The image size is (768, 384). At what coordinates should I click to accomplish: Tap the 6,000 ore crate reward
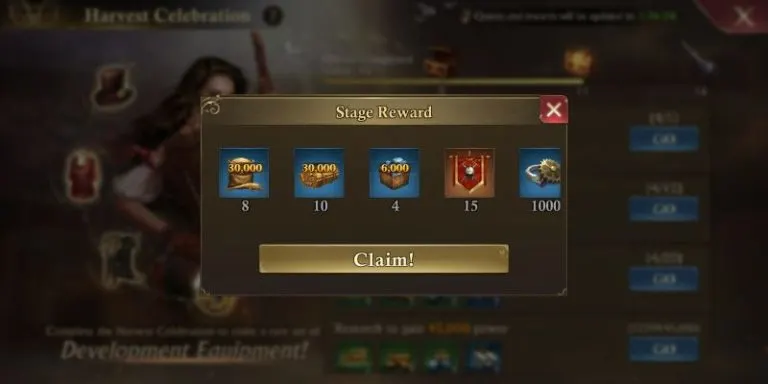[394, 173]
